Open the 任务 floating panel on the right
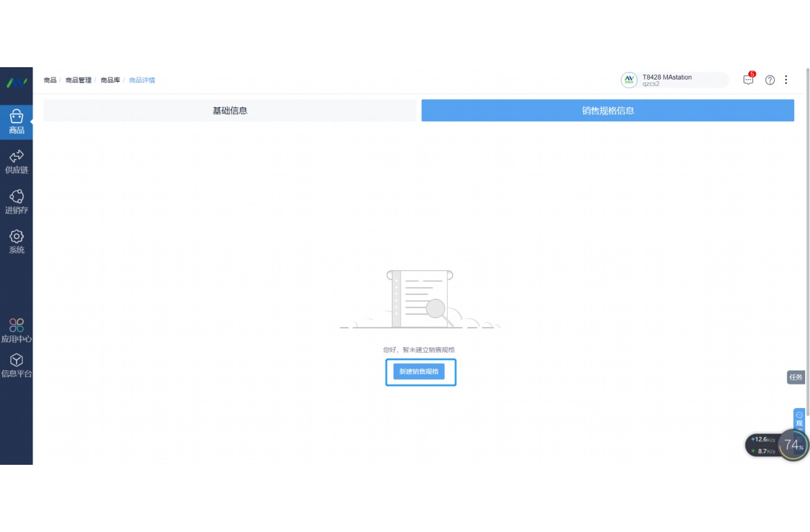The image size is (810, 532). 796,378
